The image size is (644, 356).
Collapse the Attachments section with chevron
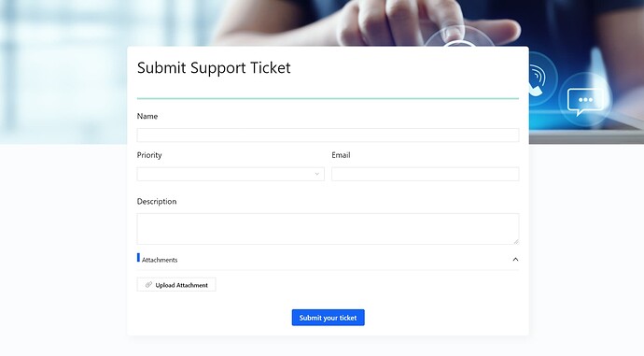(x=515, y=260)
